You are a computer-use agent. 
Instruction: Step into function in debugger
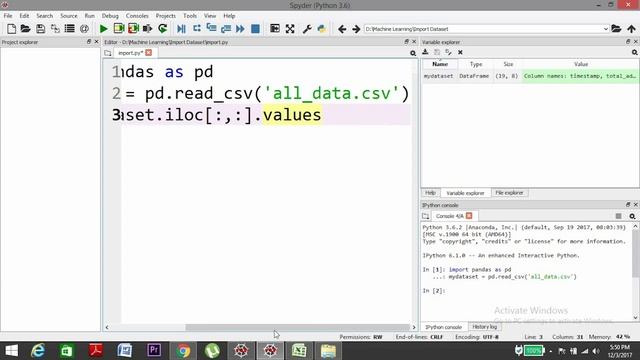[211, 29]
